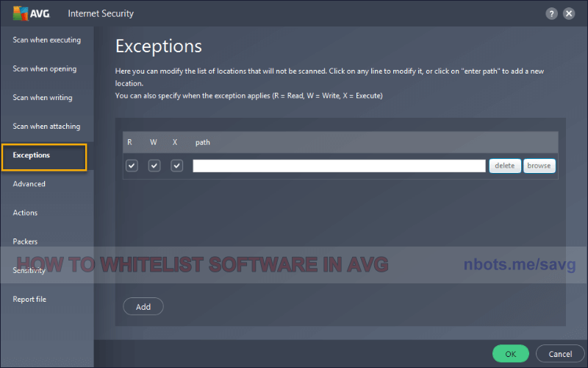Open the help question mark icon
This screenshot has height=368, width=588.
point(551,14)
